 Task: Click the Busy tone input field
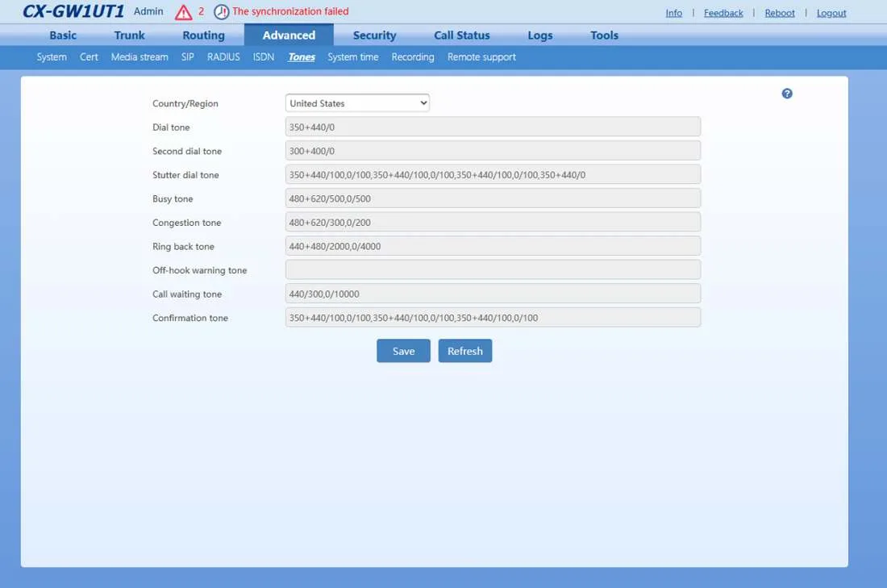[x=493, y=198]
